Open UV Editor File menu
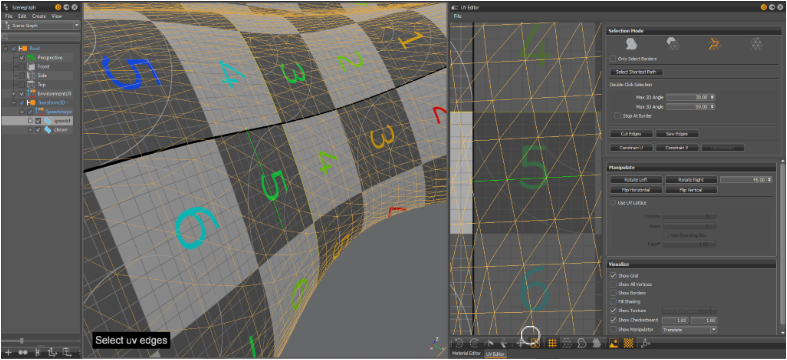Viewport: 787px width, 360px height. point(457,16)
